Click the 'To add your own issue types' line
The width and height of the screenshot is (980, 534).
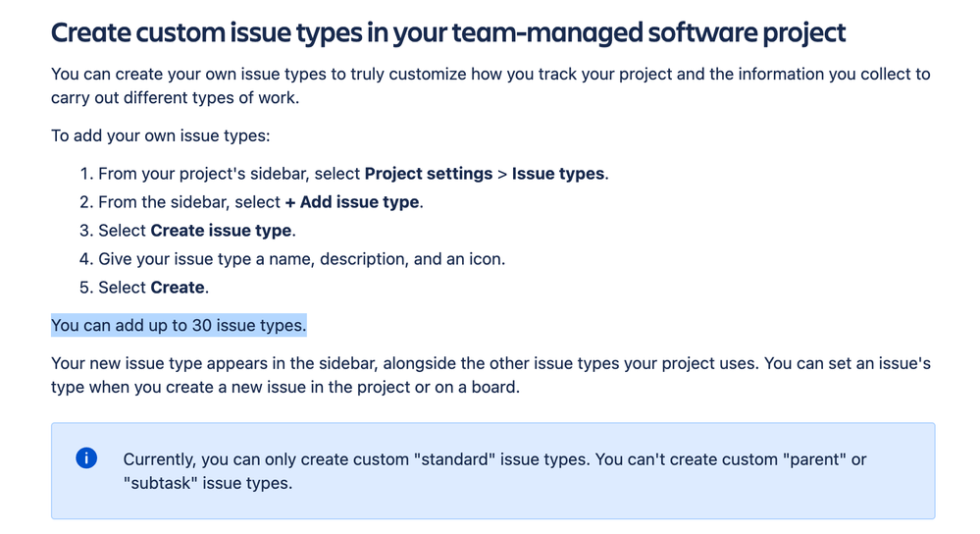click(161, 135)
